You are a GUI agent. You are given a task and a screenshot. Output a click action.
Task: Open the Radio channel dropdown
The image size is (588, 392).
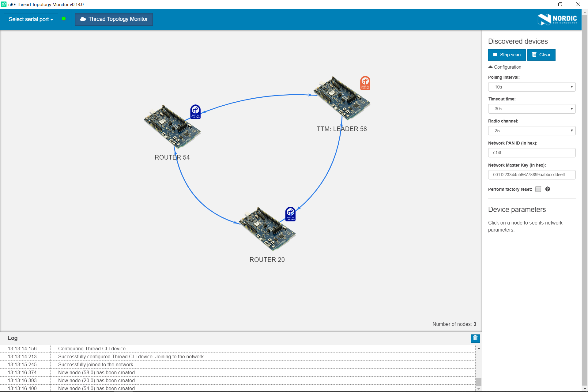pos(532,131)
